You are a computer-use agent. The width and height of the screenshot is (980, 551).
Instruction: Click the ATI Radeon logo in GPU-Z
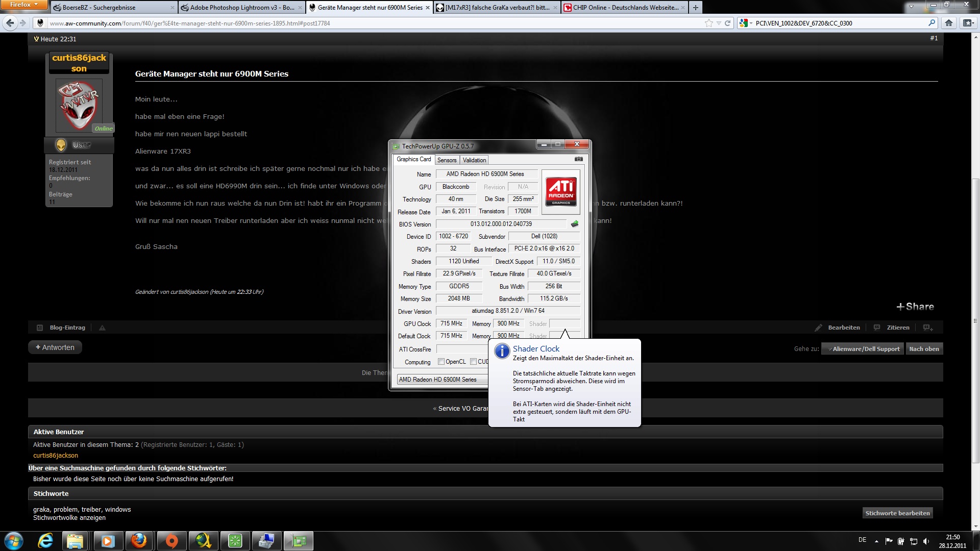point(560,191)
